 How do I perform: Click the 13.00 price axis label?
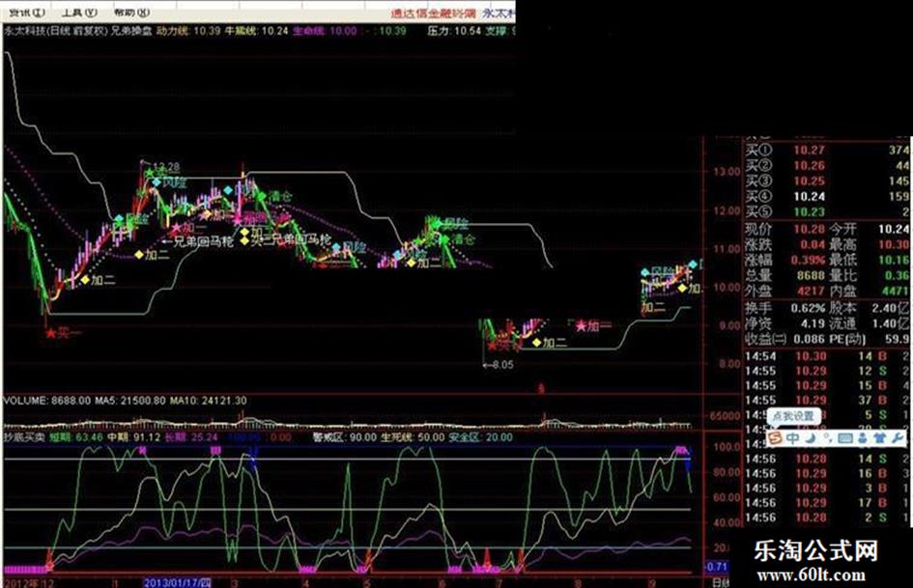727,172
